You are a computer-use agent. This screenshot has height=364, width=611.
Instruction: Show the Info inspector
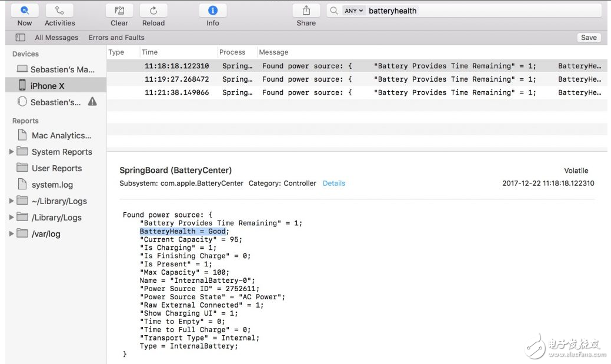[213, 11]
